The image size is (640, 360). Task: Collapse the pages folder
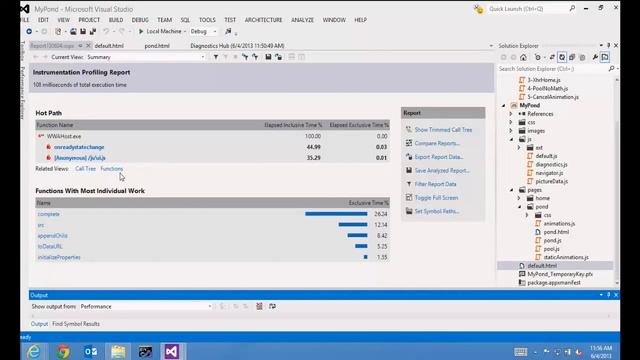coord(512,190)
